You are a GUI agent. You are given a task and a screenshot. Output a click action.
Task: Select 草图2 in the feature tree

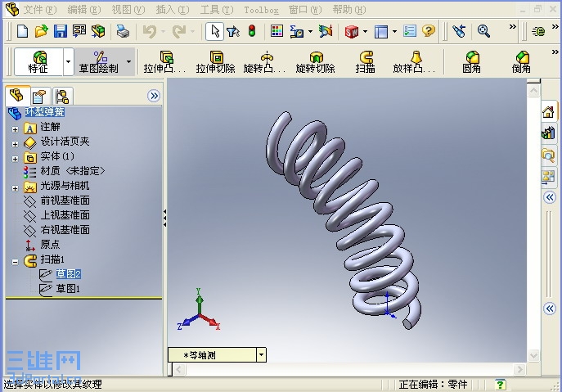click(x=69, y=274)
